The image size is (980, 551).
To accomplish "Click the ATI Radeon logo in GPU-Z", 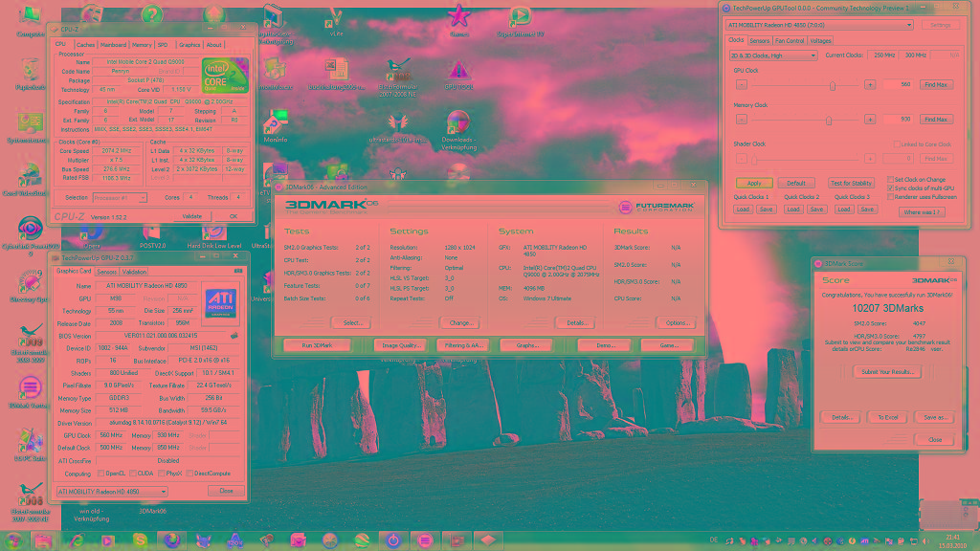I will tap(221, 302).
